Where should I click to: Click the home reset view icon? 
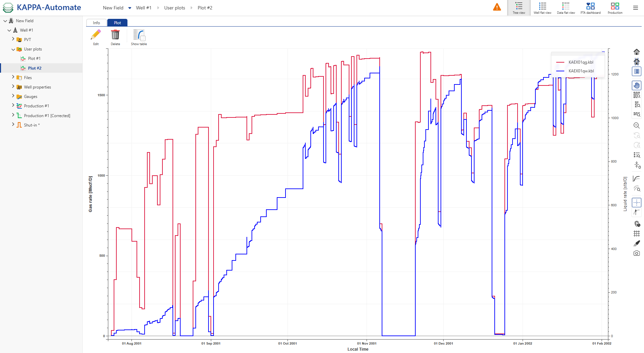(x=637, y=52)
